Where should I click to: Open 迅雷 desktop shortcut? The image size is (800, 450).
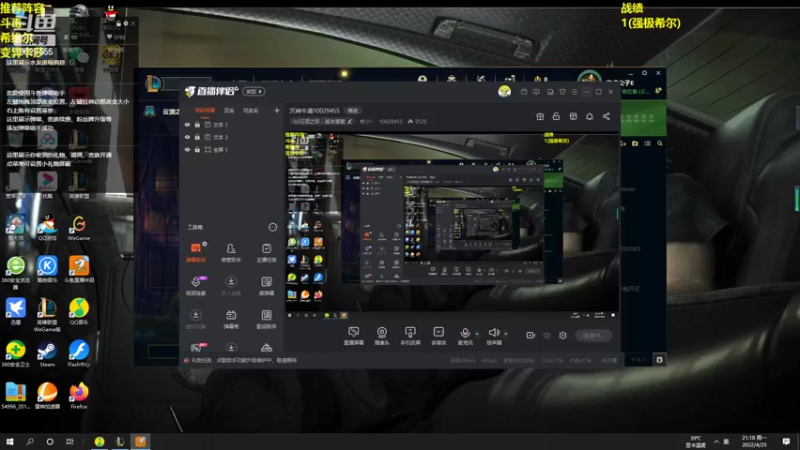point(16,312)
